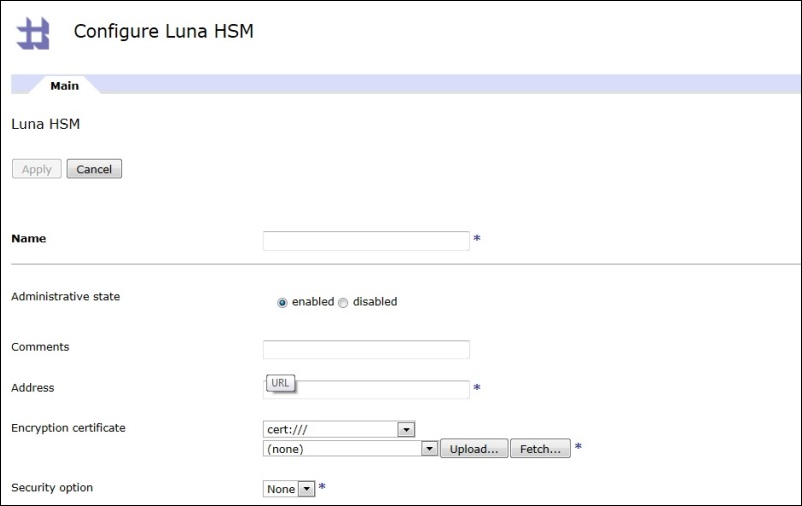802x506 pixels.
Task: Switch to the Main tab
Action: 64,85
